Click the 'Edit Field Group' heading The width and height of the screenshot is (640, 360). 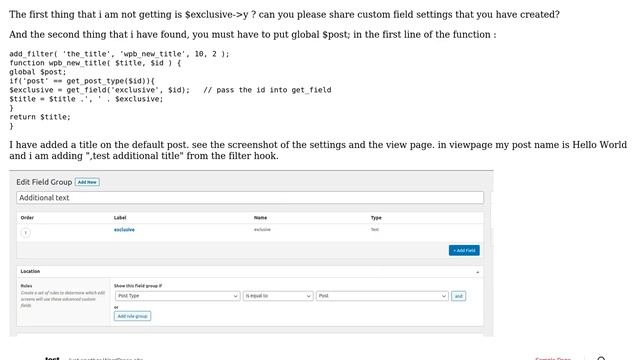click(44, 182)
